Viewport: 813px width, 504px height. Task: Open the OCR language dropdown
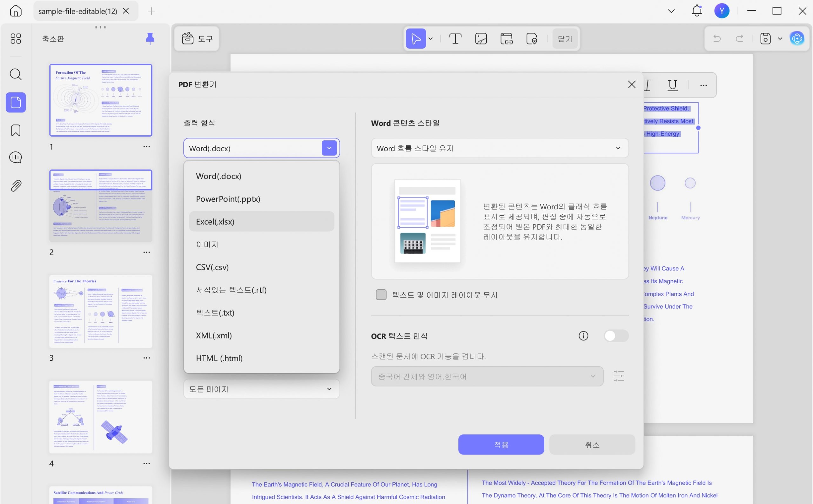tap(487, 376)
